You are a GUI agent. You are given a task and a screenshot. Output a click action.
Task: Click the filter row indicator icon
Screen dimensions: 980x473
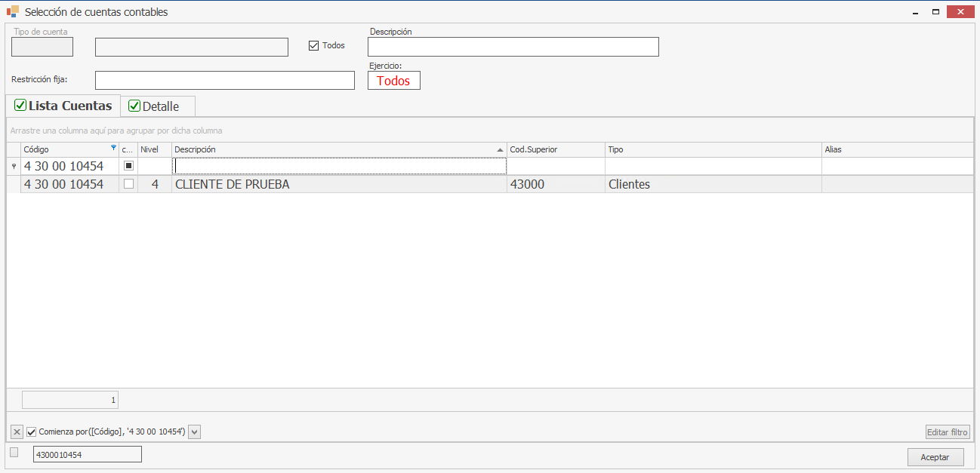click(14, 166)
